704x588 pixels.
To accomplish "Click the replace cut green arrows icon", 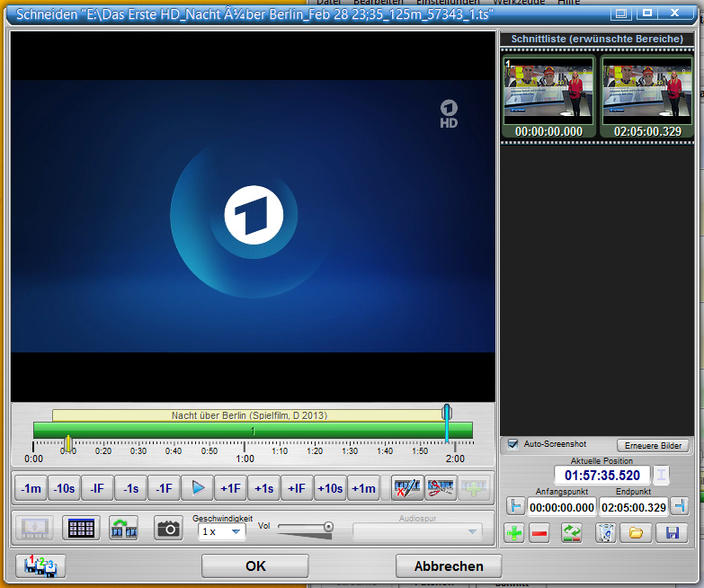I will tap(572, 533).
